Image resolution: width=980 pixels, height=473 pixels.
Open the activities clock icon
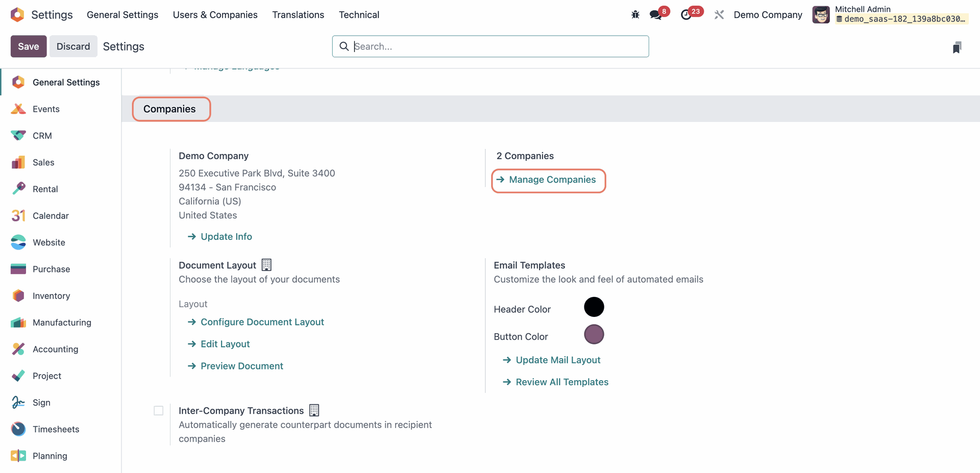tap(688, 14)
